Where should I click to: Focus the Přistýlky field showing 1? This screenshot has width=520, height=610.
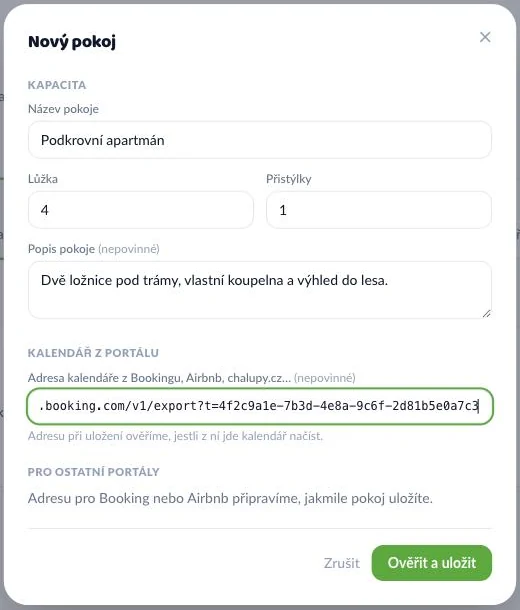(379, 210)
